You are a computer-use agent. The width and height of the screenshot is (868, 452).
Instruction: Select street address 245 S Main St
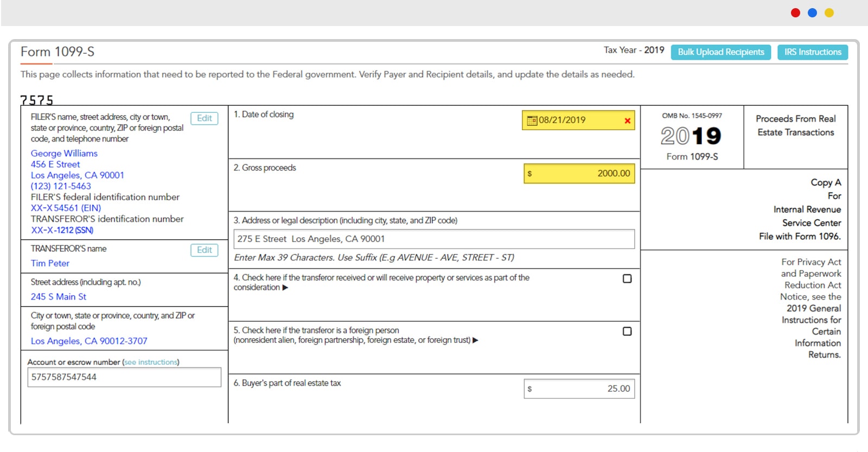pos(59,297)
